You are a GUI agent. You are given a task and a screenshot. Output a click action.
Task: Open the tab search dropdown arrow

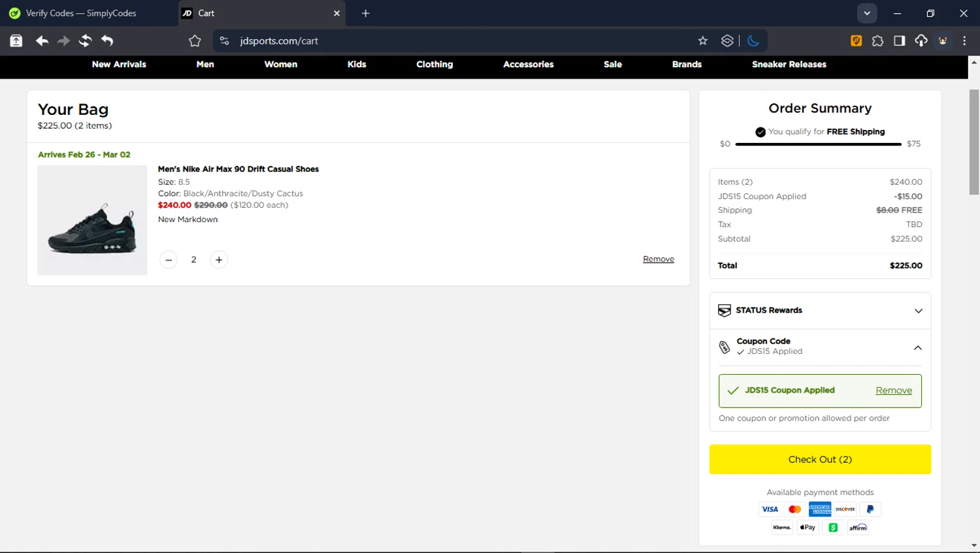coord(867,13)
